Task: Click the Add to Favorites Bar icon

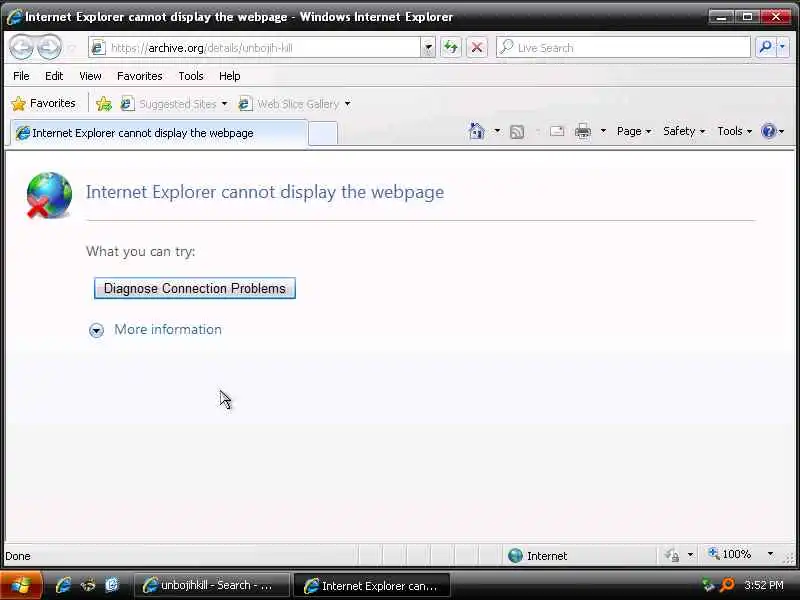Action: 104,104
